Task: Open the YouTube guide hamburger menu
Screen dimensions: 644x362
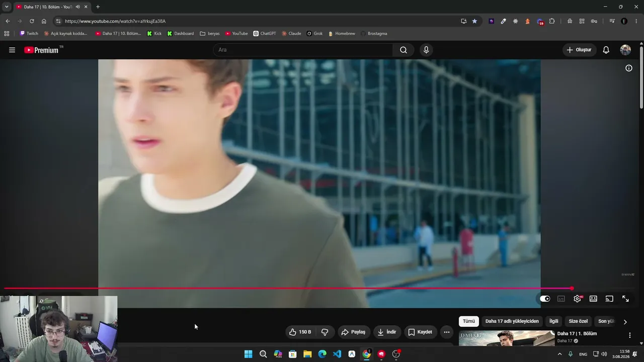Action: 12,50
